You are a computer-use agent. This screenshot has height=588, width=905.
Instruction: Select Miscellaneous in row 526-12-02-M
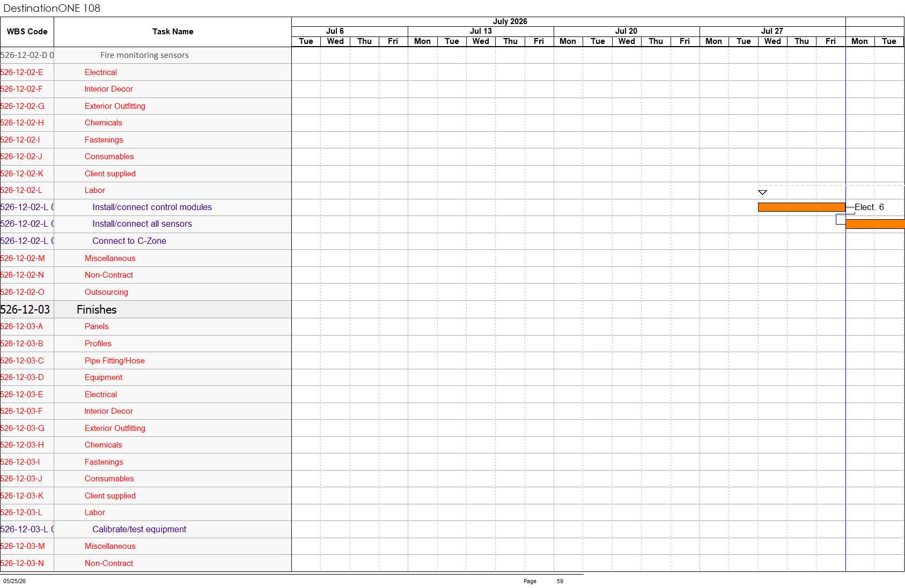click(x=110, y=258)
